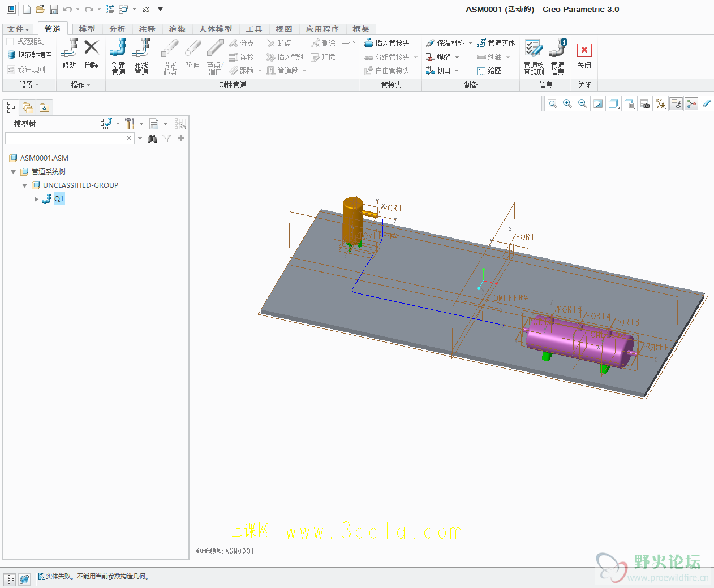This screenshot has width=714, height=588.
Task: Click the Zoom In magnifier icon
Action: pyautogui.click(x=567, y=103)
